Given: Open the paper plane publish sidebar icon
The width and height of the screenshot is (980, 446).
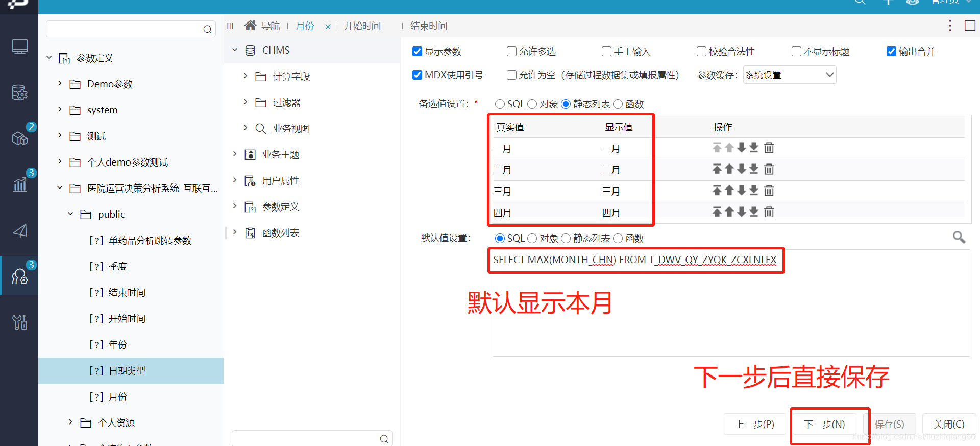Looking at the screenshot, I should pyautogui.click(x=19, y=231).
